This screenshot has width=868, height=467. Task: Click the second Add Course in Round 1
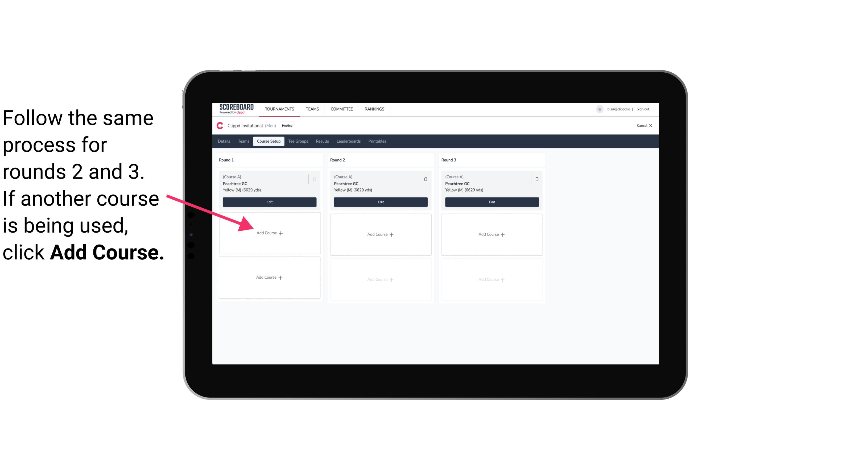268,277
